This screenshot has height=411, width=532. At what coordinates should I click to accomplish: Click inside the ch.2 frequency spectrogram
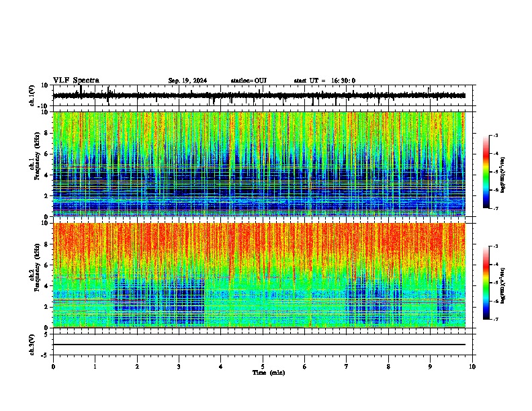(x=259, y=275)
